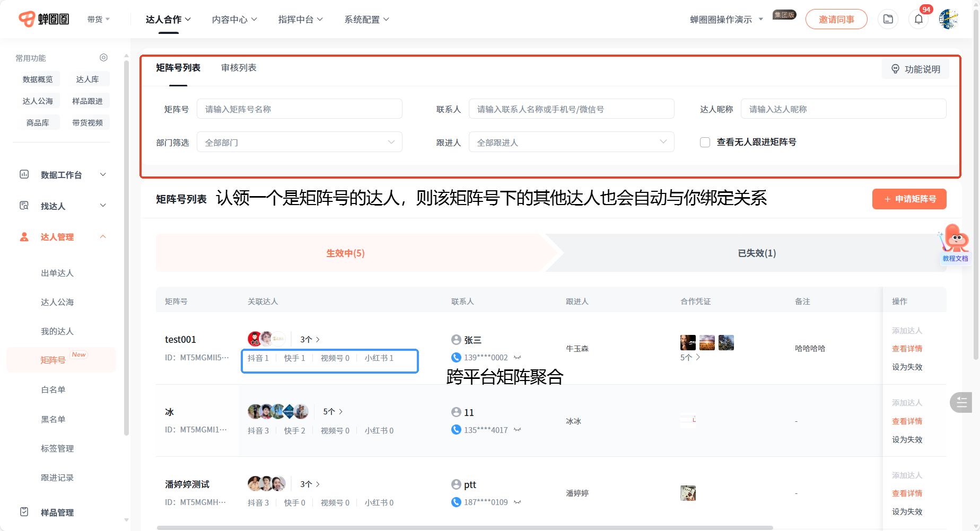Viewport: 980px width, 531px height.
Task: Select the 已失效(1) status tab
Action: tap(756, 253)
